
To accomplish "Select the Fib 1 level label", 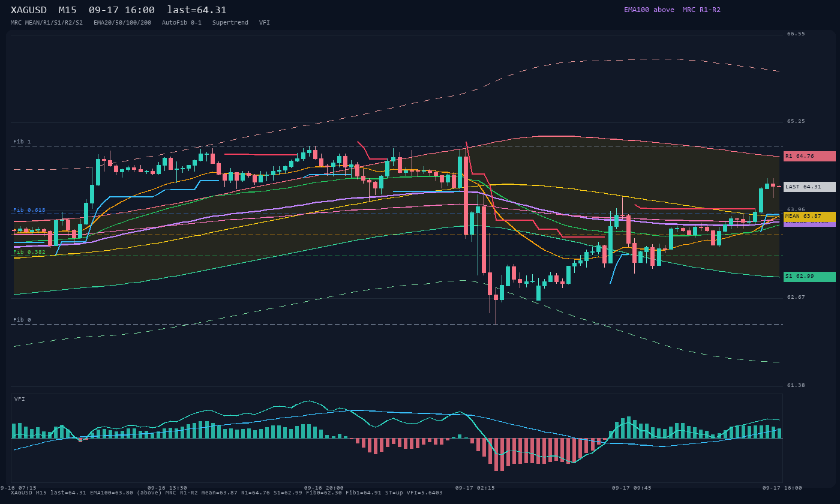I will pyautogui.click(x=22, y=142).
